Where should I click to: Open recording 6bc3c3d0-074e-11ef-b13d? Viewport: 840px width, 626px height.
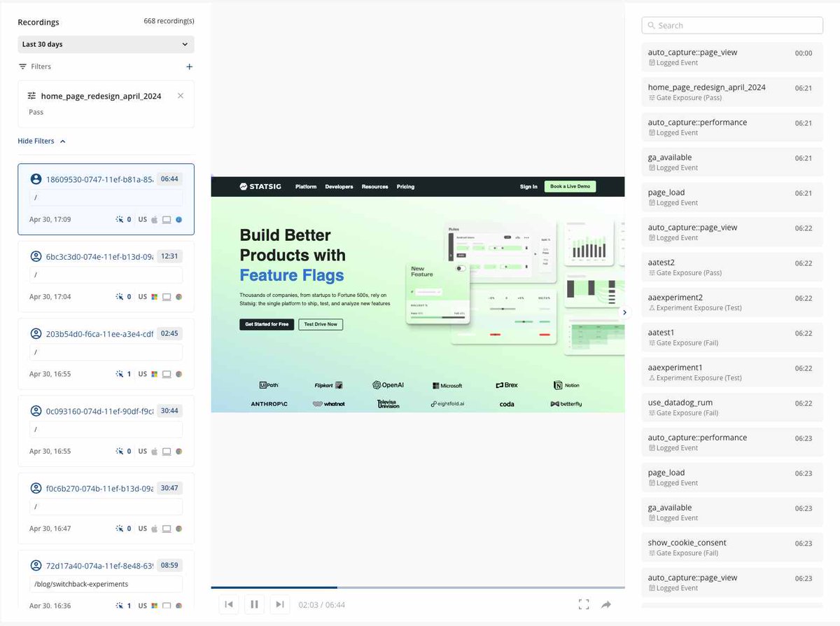(x=106, y=277)
